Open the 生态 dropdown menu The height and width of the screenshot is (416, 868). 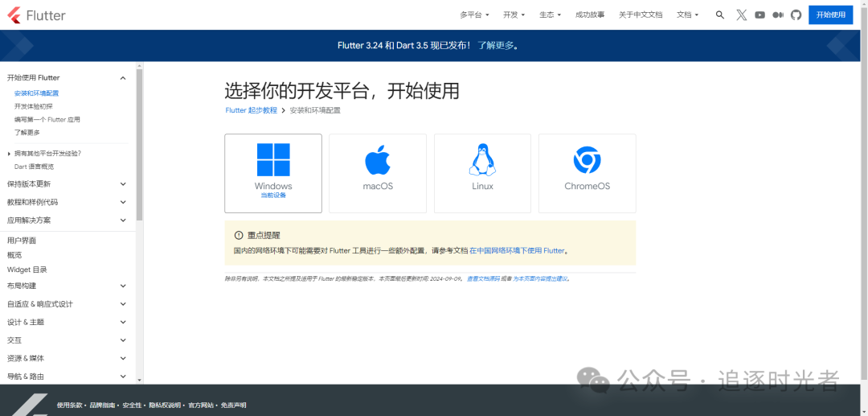(551, 15)
